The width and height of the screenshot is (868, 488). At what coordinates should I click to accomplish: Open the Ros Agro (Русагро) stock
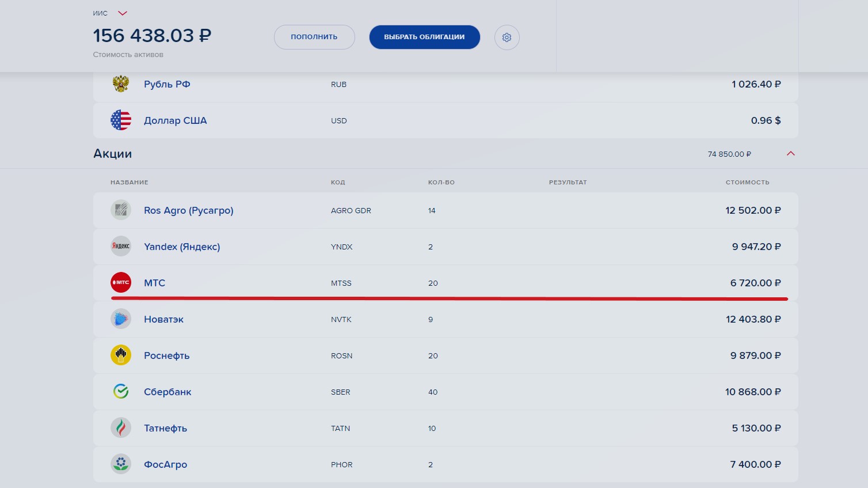[x=189, y=210]
